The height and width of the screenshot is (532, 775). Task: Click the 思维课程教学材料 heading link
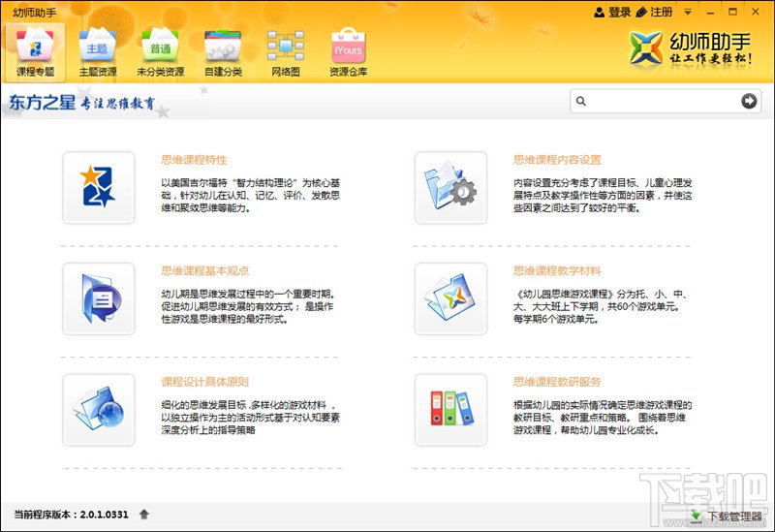point(557,270)
